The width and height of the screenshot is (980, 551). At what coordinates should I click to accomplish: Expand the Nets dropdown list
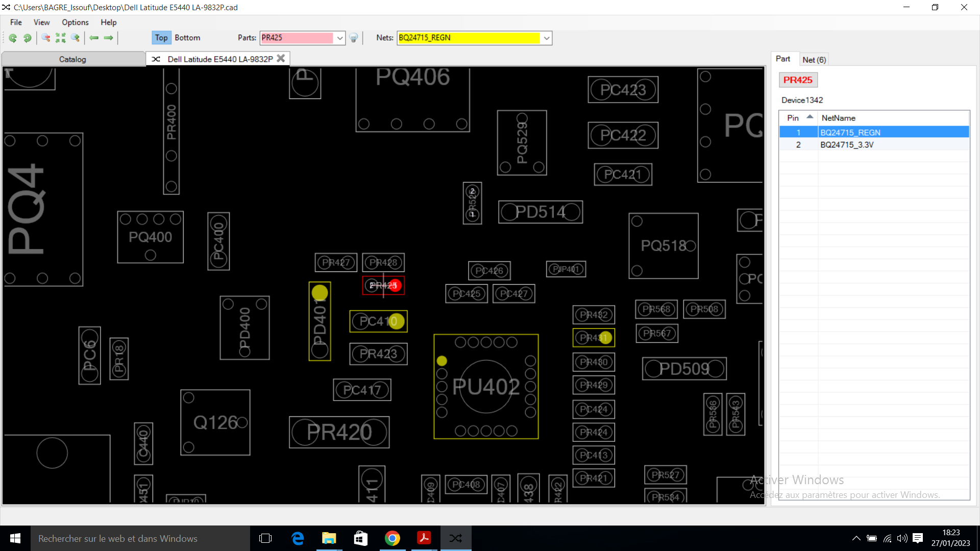[547, 38]
